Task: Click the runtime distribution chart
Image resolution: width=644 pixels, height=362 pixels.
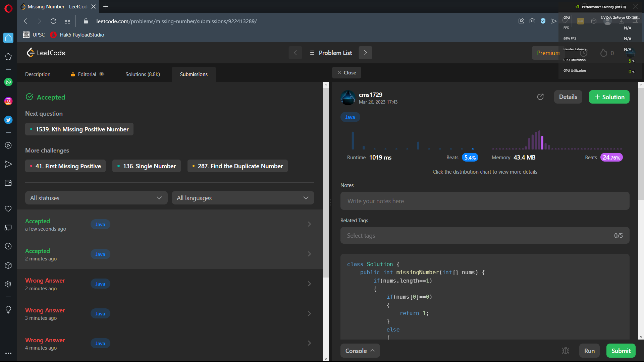Action: 413,141
